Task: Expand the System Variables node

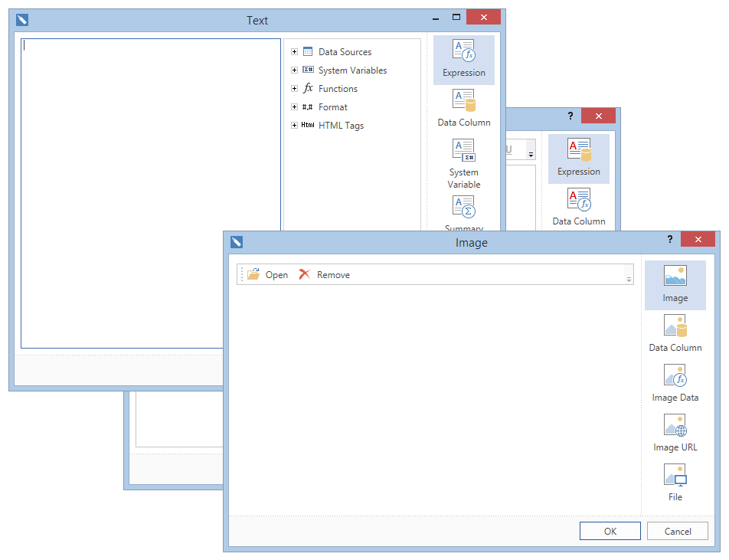Action: pos(294,70)
